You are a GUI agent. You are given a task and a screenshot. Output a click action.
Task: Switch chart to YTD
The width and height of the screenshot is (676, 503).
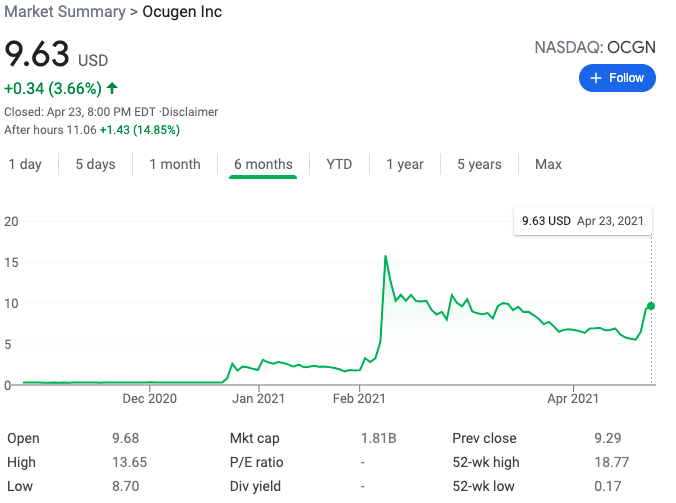[339, 164]
